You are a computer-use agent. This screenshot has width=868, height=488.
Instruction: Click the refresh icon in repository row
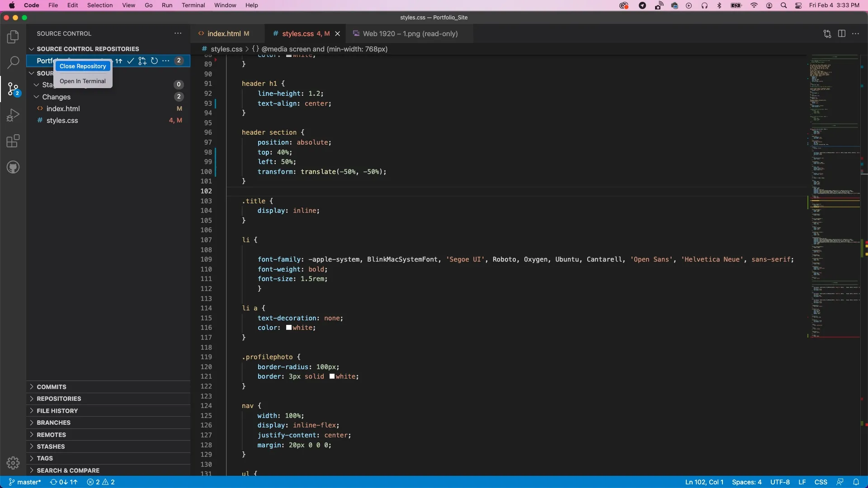click(x=154, y=61)
